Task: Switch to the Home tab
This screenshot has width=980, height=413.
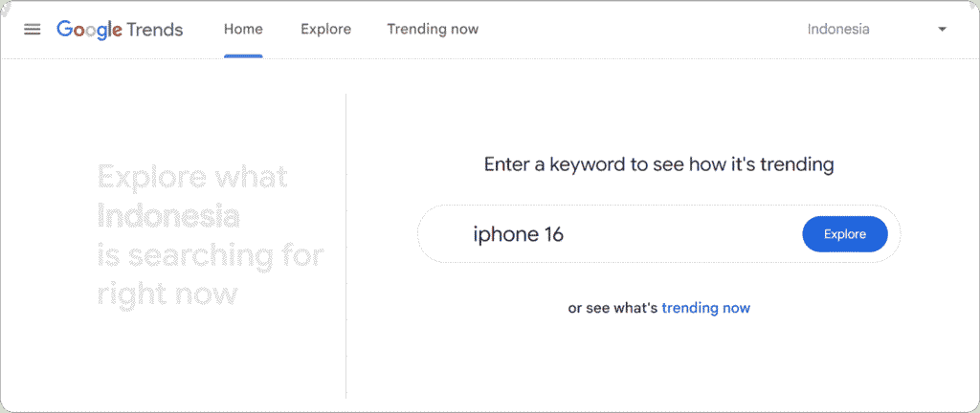Action: click(x=243, y=30)
